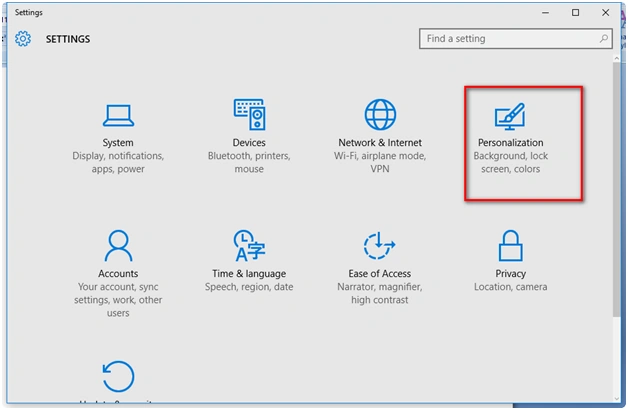This screenshot has width=628, height=410.
Task: Click 'Narrator, magnifier, high contrast' description
Action: (x=380, y=293)
